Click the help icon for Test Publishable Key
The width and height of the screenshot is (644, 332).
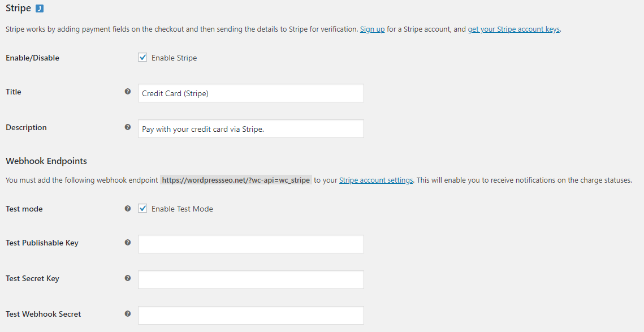[128, 243]
